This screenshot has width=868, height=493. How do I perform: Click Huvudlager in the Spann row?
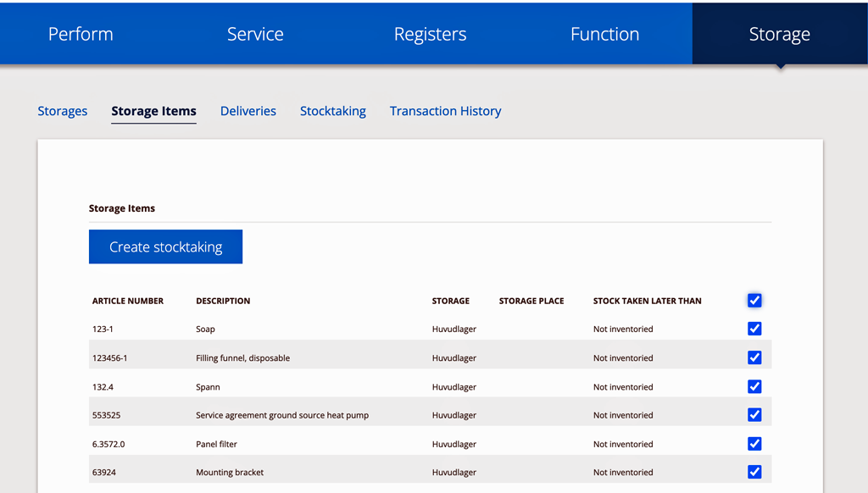[x=454, y=387]
